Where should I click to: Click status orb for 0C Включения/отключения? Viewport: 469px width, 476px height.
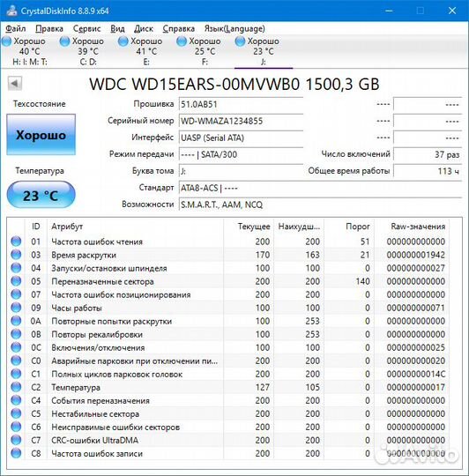[x=16, y=347]
